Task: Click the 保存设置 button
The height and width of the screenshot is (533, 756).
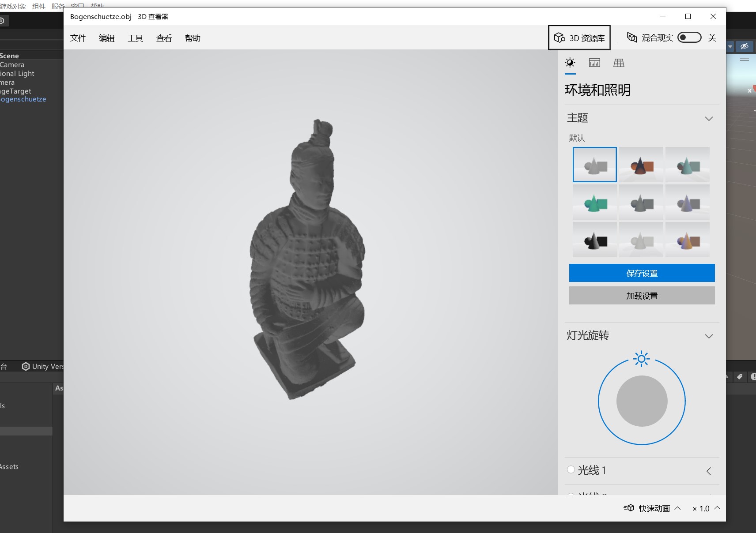Action: 642,273
